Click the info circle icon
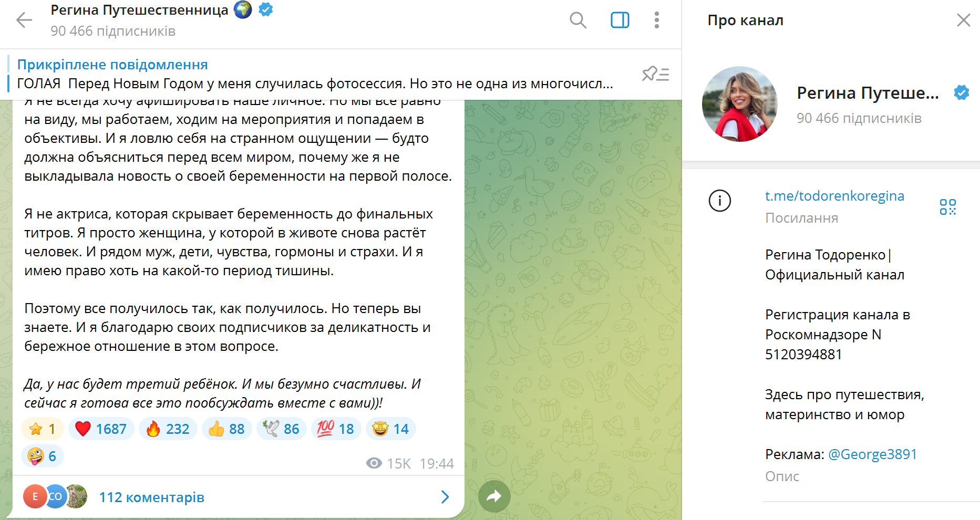Image resolution: width=980 pixels, height=520 pixels. (720, 201)
